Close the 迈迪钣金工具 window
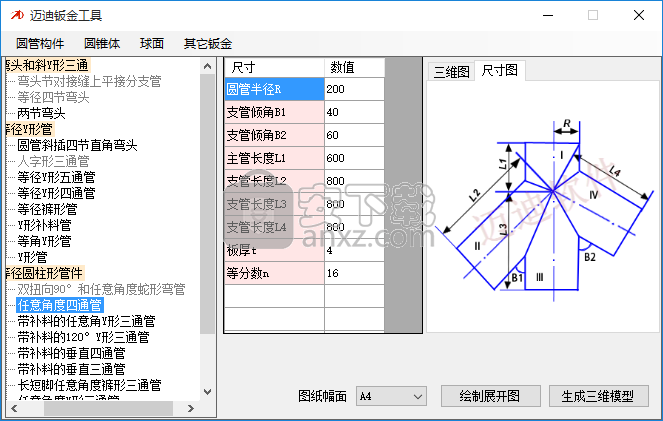 point(639,16)
